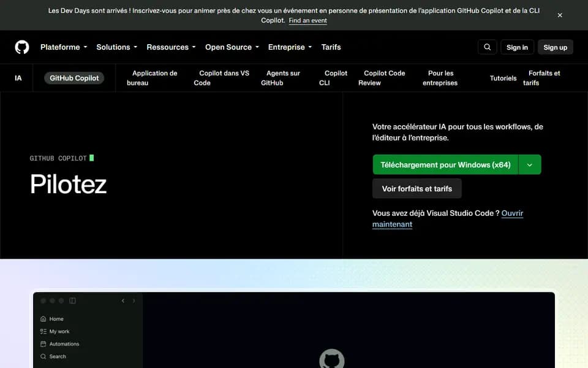
Task: Open the Pour les entreprises tab
Action: (x=440, y=78)
